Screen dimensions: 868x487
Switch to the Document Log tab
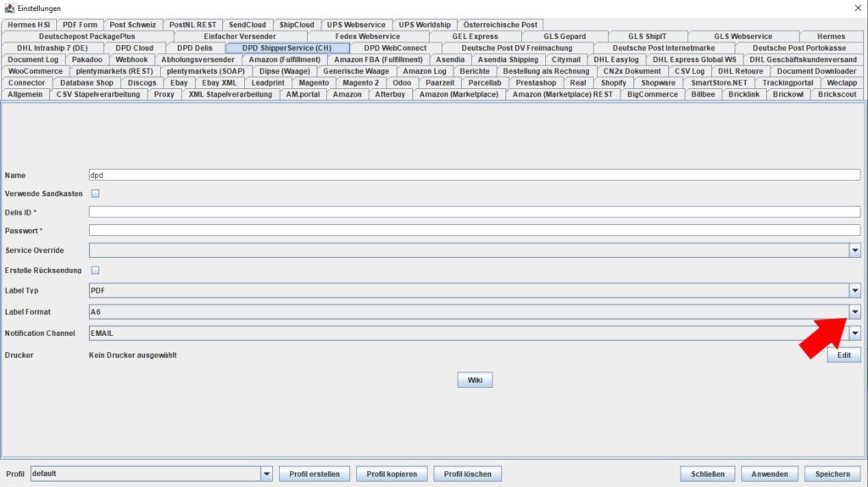(x=33, y=60)
